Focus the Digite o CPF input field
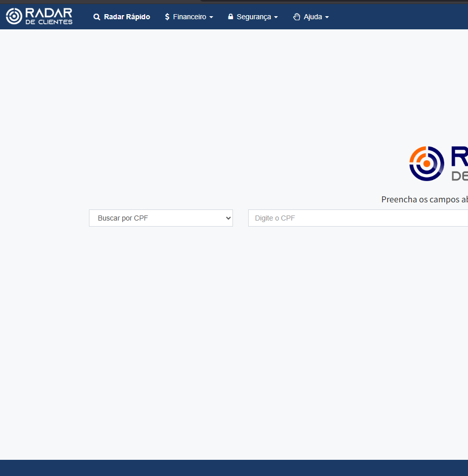The image size is (468, 476). (x=354, y=218)
